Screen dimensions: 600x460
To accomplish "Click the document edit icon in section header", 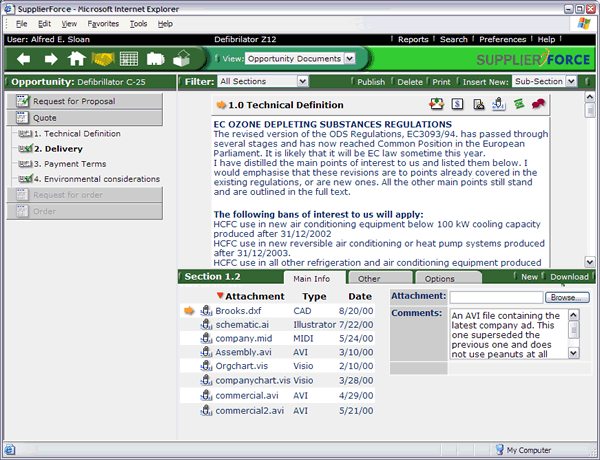I will (478, 104).
